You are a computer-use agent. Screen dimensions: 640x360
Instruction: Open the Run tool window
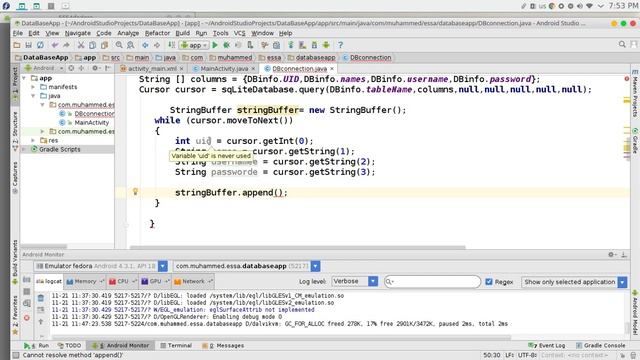[x=36, y=345]
